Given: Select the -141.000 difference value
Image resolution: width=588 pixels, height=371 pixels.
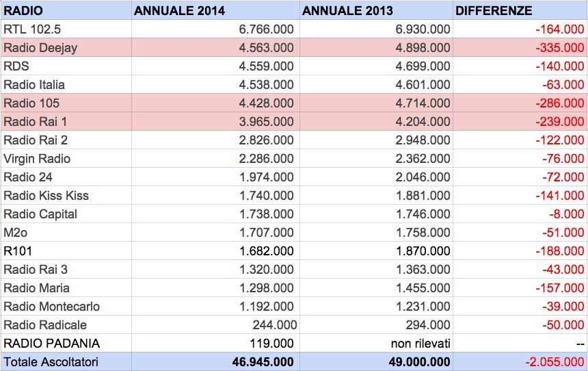Looking at the screenshot, I should (560, 195).
